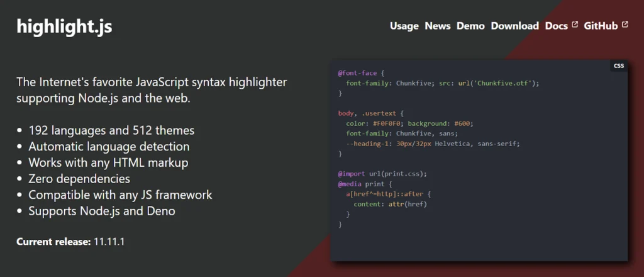Click the version number 11.11.1
Viewport: 644px width, 277px height.
(x=109, y=242)
